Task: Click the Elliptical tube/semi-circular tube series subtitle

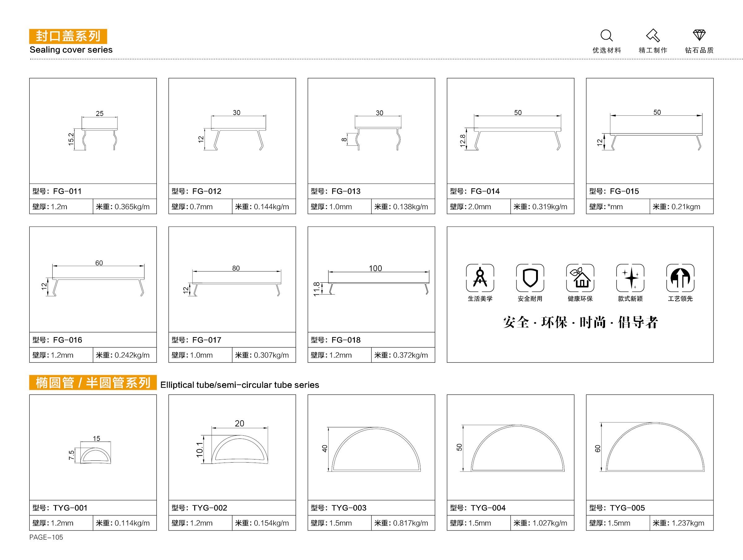Action: [x=239, y=385]
